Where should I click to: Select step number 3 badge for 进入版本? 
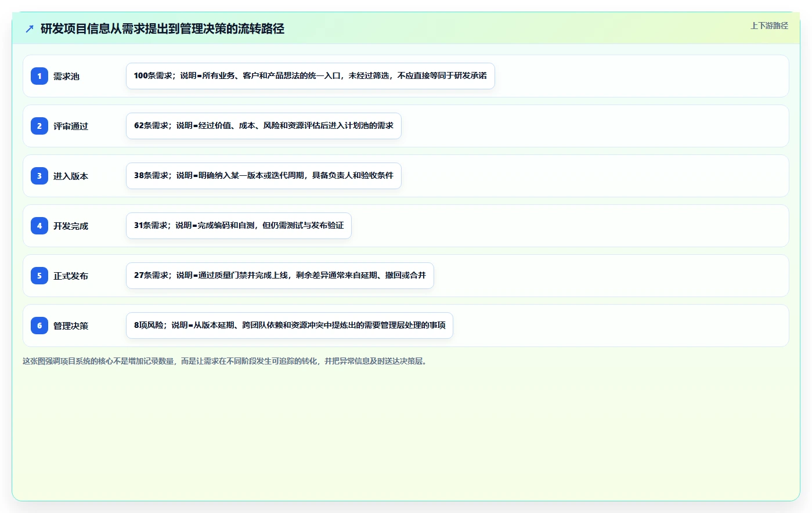(x=39, y=176)
